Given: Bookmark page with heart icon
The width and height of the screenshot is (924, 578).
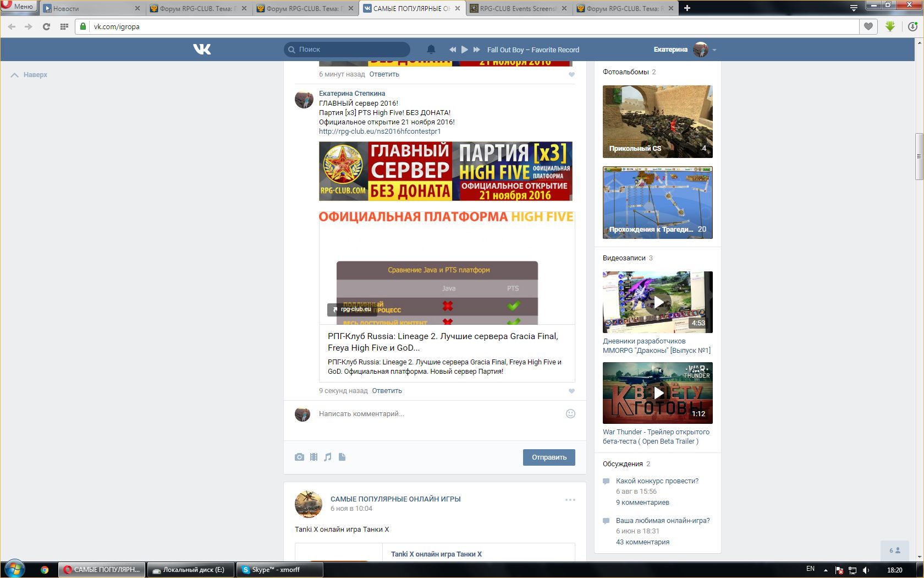Looking at the screenshot, I should [x=868, y=26].
